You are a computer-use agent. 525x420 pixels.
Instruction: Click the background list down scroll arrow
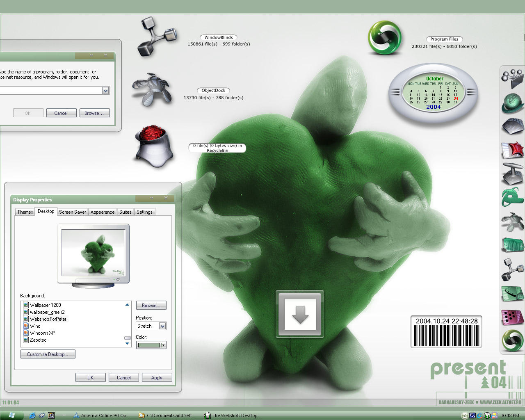point(127,344)
